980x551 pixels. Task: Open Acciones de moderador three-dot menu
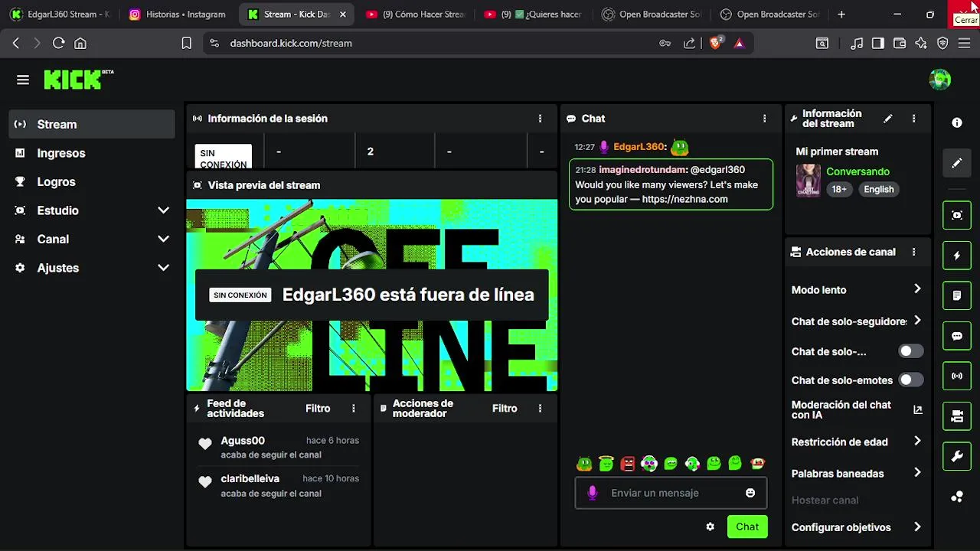pos(540,409)
